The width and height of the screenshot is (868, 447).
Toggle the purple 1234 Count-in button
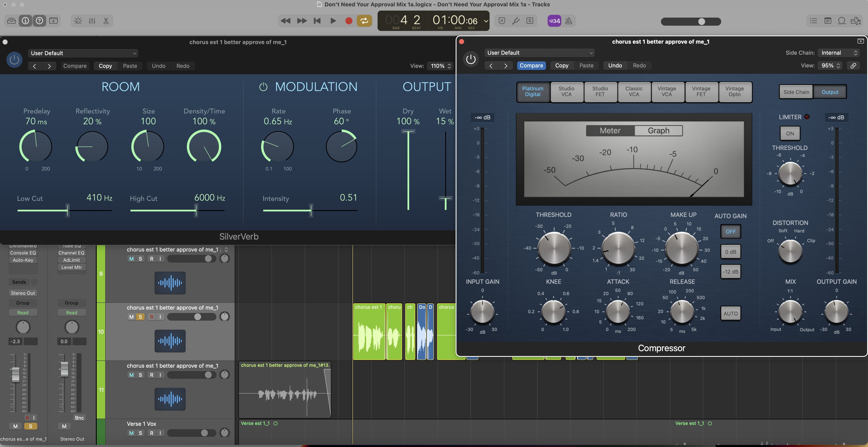tap(554, 21)
